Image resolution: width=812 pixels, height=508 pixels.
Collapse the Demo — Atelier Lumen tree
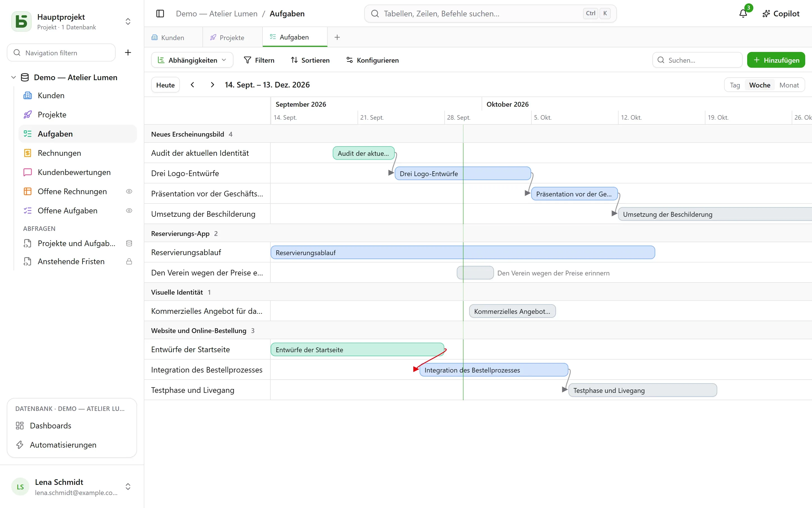coord(14,77)
